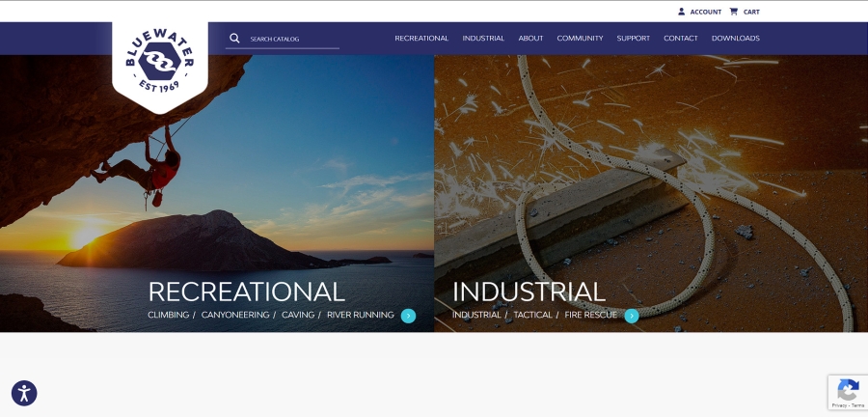Click into the Search Catalog field
This screenshot has height=417, width=868.
(292, 39)
